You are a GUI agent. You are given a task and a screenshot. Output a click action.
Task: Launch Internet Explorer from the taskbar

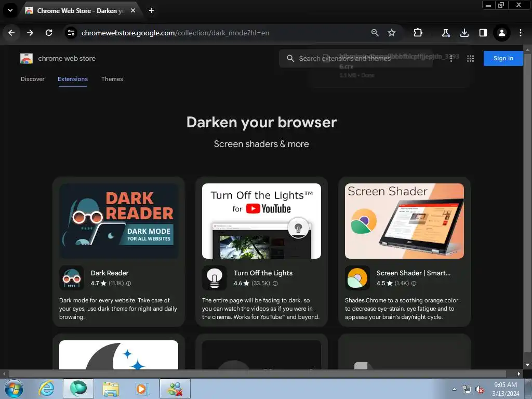[x=46, y=389]
